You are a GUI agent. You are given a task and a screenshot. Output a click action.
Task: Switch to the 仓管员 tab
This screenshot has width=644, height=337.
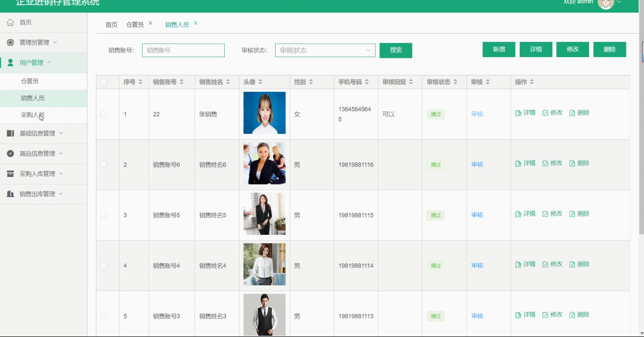[135, 25]
